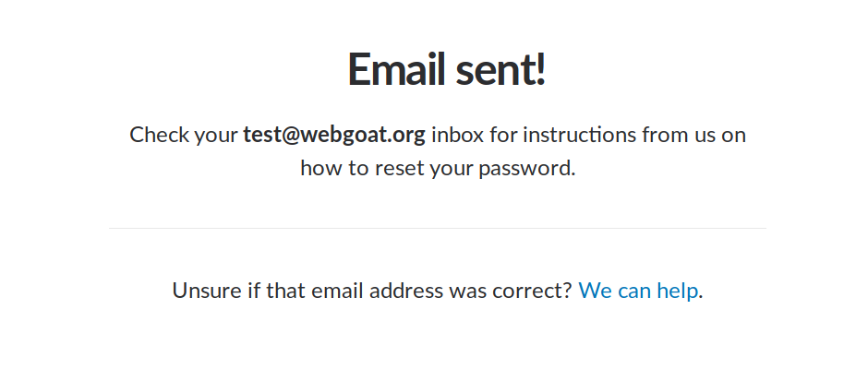Click the horizontal divider line
Viewport: 868px width, 369px height.
click(438, 228)
